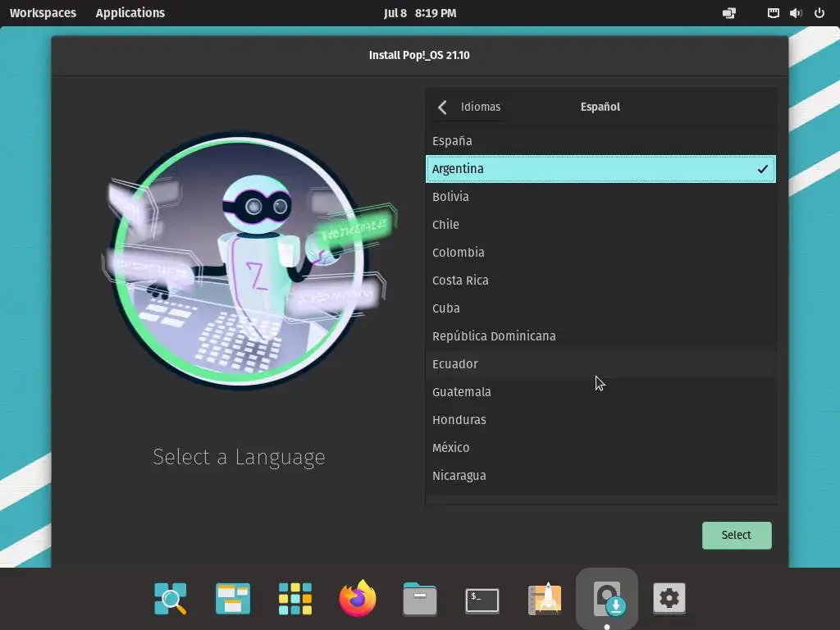Click the window tiling icon in top bar

pyautogui.click(x=729, y=13)
